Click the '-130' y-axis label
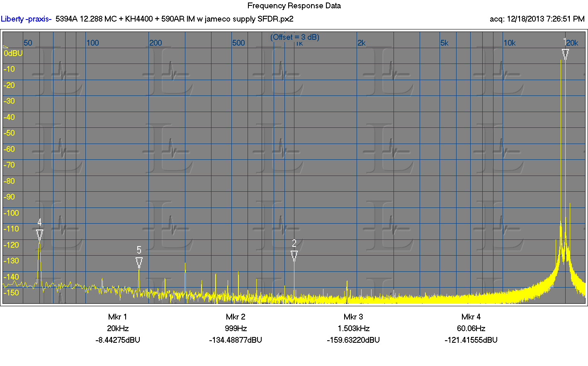 click(11, 261)
